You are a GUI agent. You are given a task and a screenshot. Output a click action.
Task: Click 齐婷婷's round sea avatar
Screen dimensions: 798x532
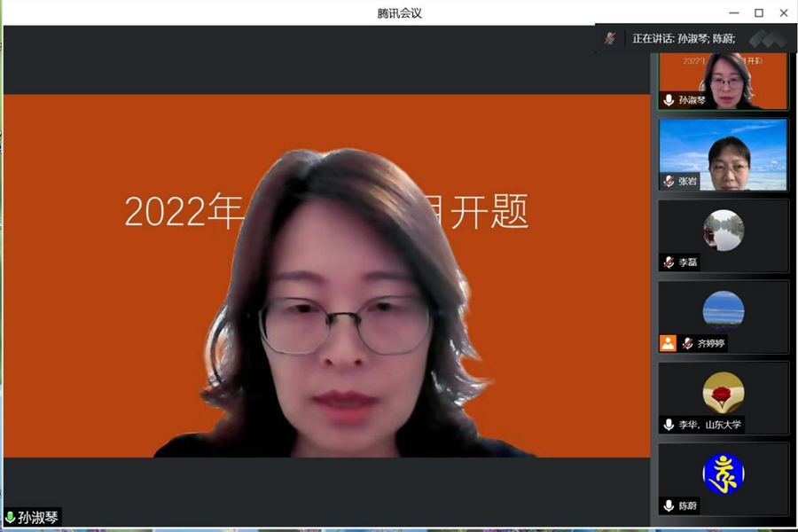[x=723, y=311]
